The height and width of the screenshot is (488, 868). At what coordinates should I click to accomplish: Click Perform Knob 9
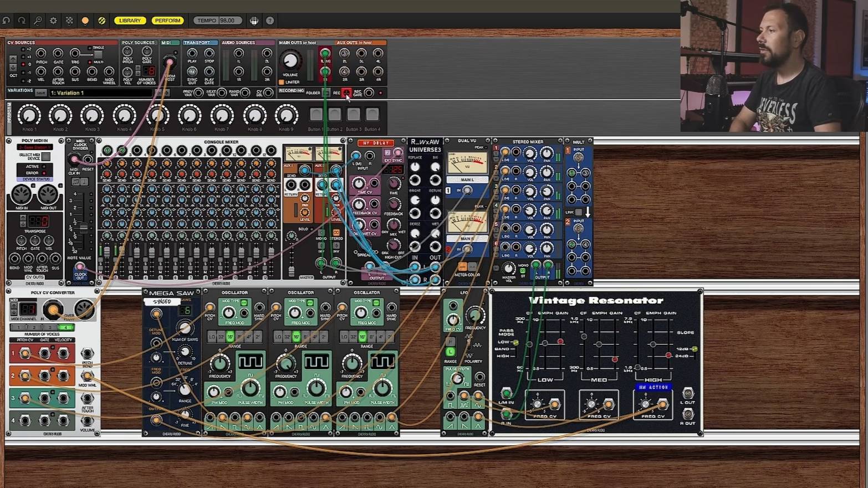[286, 116]
